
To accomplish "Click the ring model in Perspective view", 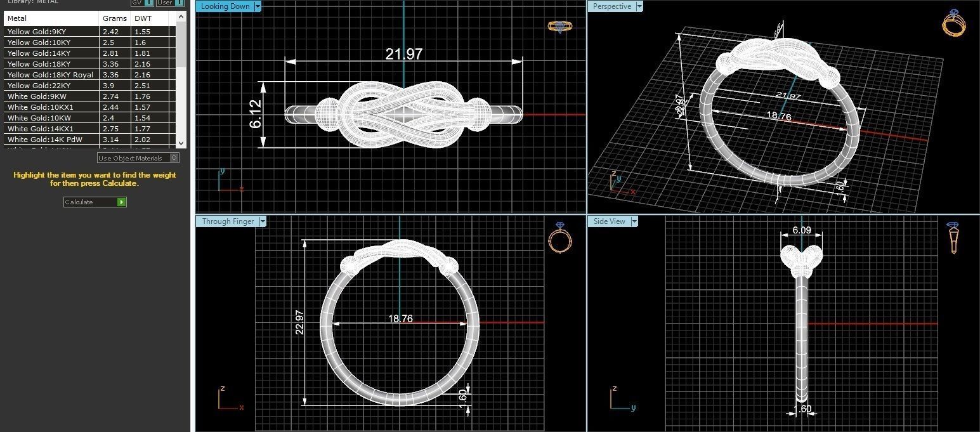I will tap(781, 111).
